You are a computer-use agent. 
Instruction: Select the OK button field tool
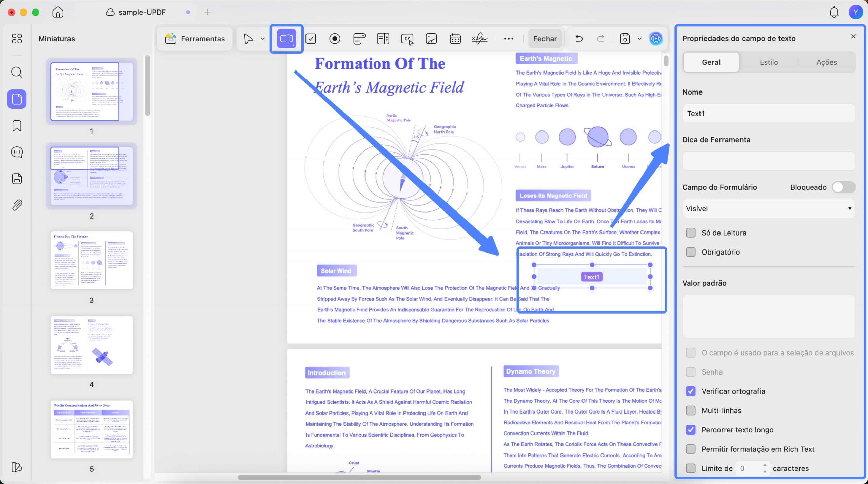tap(407, 39)
